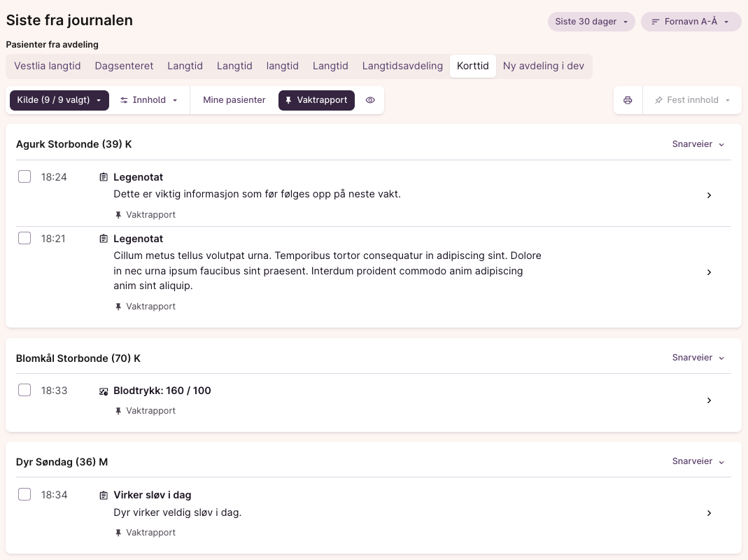Image resolution: width=748 pixels, height=560 pixels.
Task: Tick the checkbox for the 18:34 entry
Action: (24, 495)
